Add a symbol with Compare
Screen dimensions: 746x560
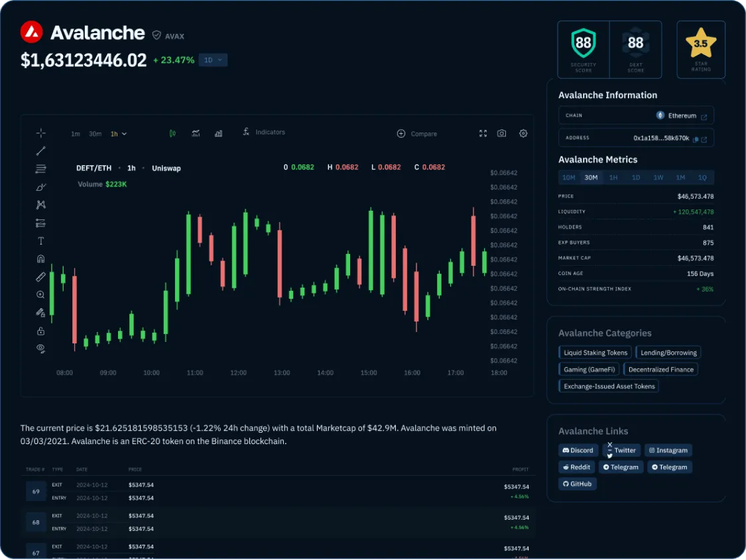(x=417, y=134)
